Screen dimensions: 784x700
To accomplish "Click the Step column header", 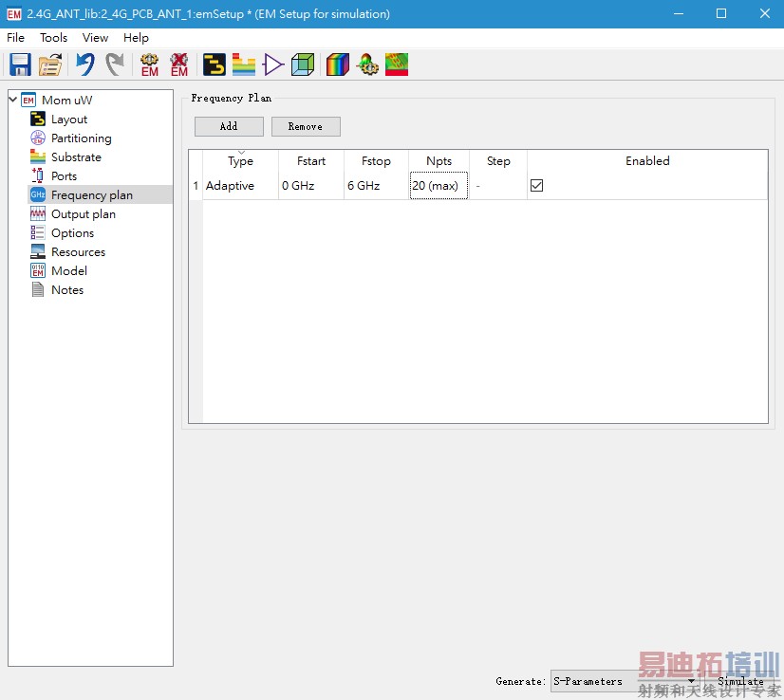I will click(498, 161).
